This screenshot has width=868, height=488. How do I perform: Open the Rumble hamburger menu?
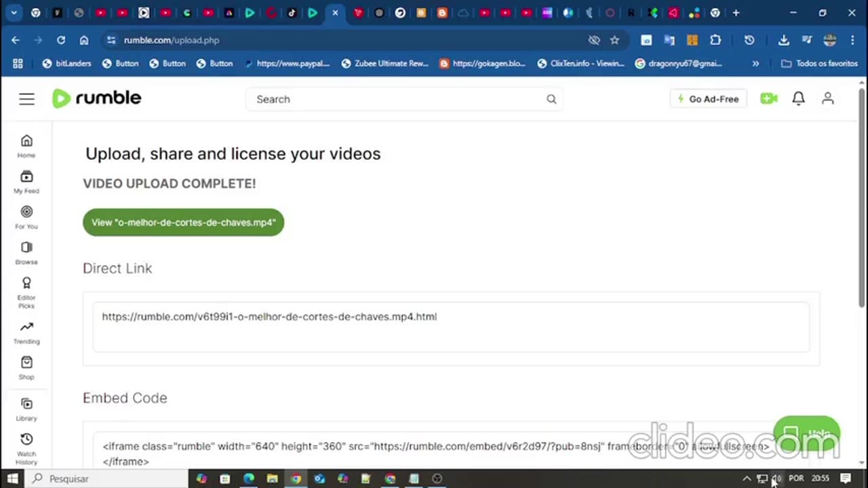pyautogui.click(x=26, y=99)
